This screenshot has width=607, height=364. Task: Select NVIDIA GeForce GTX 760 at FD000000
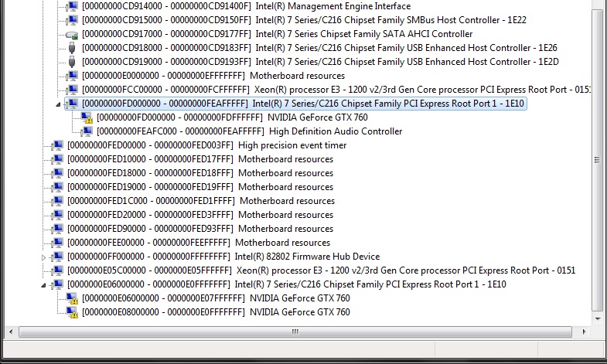pos(232,117)
